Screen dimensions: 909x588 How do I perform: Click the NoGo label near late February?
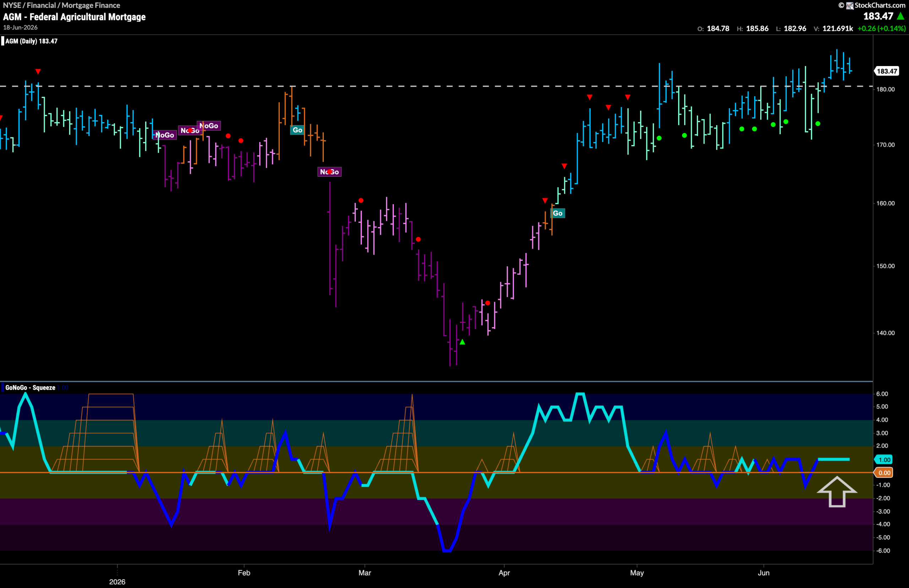point(329,172)
